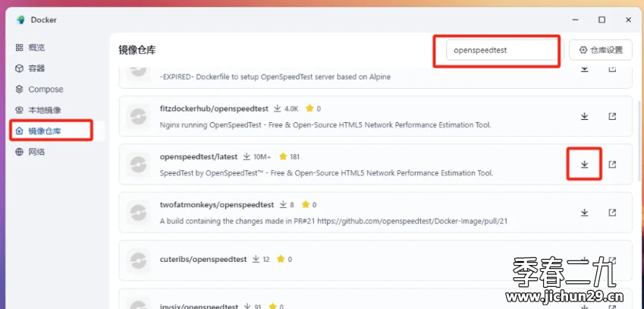The height and width of the screenshot is (309, 644).
Task: Open fitzdockerhub/openspeedtest in external page
Action: pyautogui.click(x=612, y=117)
